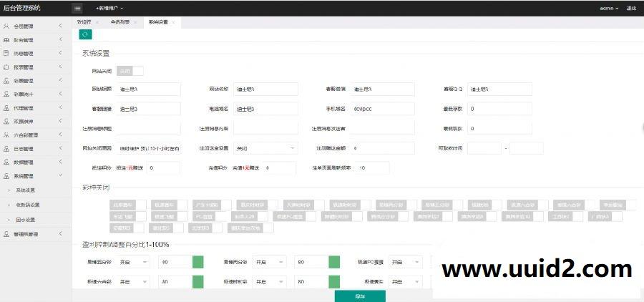
Task: Toggle the 北京快3 lottery switch
Action: 205,228
